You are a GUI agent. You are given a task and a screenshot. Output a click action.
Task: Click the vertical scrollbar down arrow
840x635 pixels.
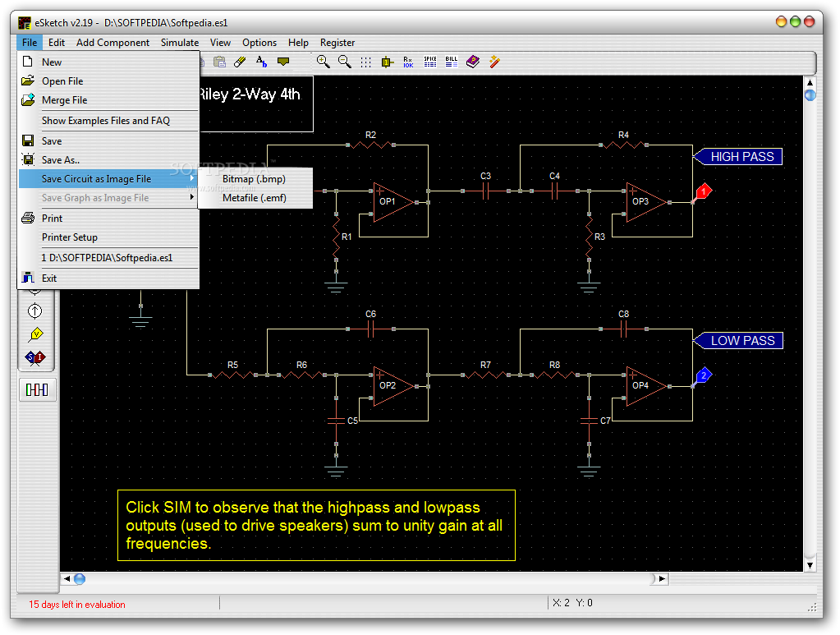pyautogui.click(x=810, y=565)
